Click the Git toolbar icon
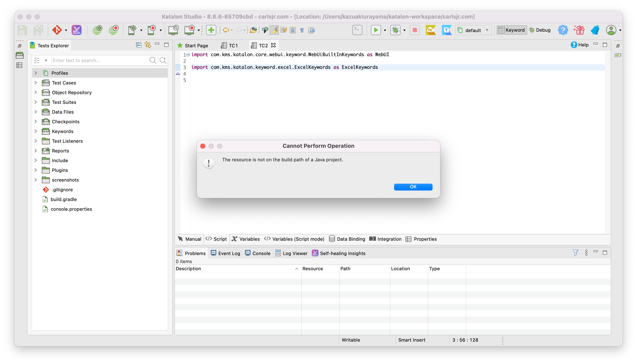This screenshot has width=637, height=364. click(x=57, y=30)
